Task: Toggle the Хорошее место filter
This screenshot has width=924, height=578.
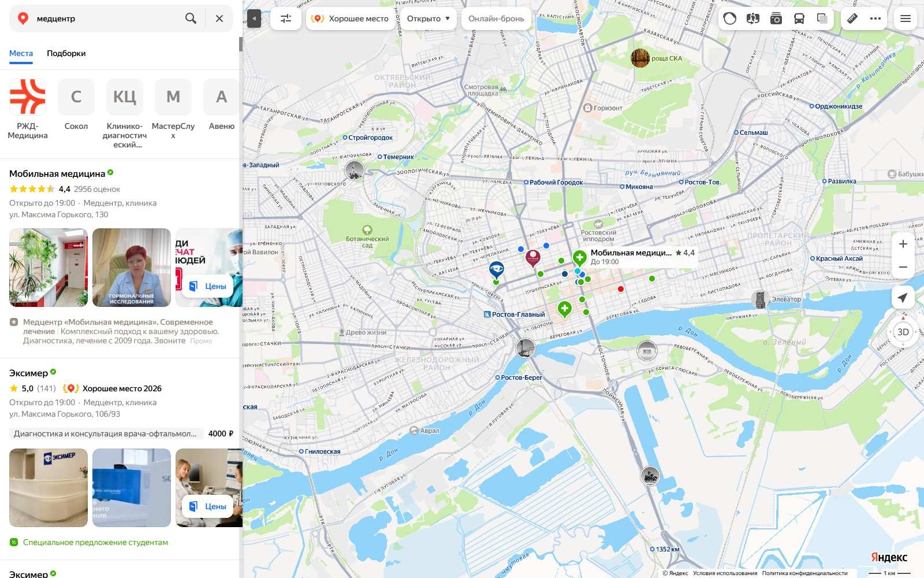Action: click(350, 18)
